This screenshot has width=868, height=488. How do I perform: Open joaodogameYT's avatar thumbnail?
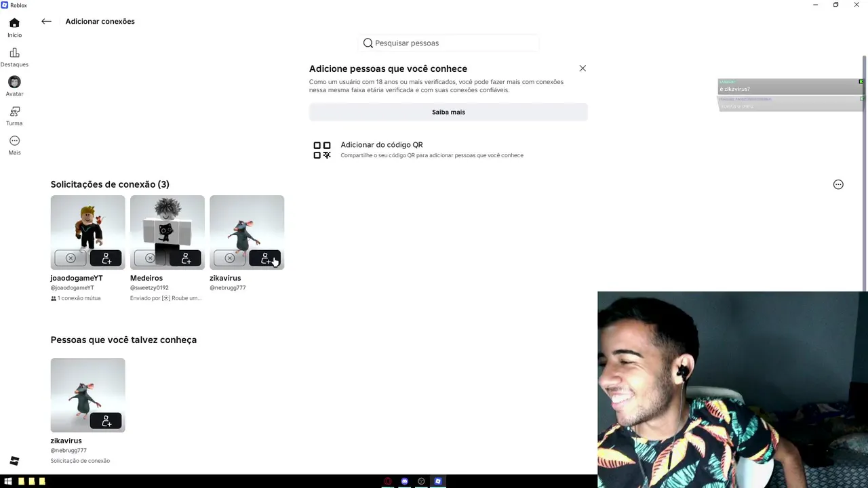tap(87, 232)
